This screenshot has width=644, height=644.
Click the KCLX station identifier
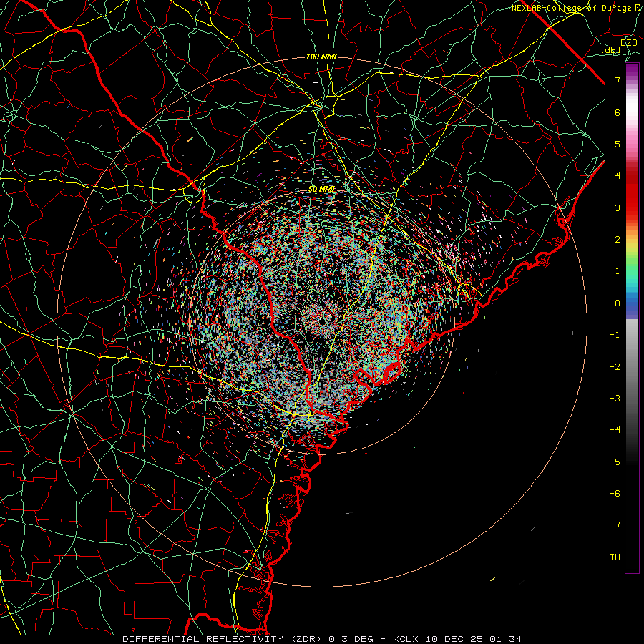406,639
